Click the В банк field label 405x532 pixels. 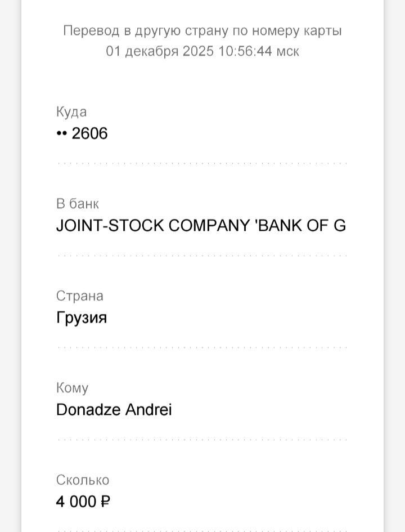78,204
